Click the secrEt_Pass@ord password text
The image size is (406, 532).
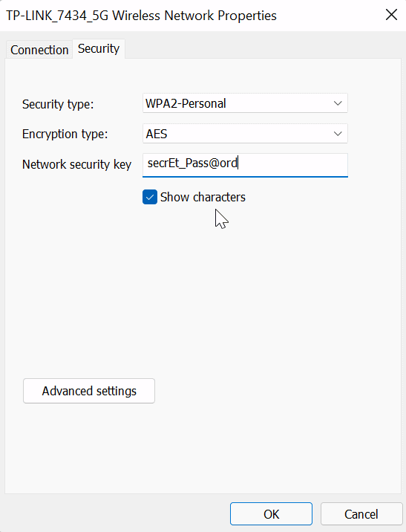(192, 163)
